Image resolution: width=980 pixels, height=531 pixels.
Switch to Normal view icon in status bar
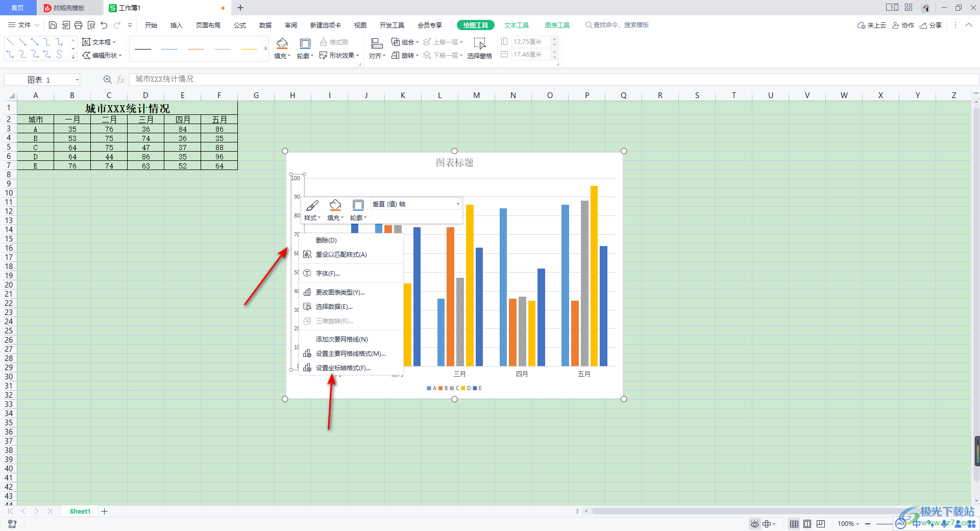(794, 524)
